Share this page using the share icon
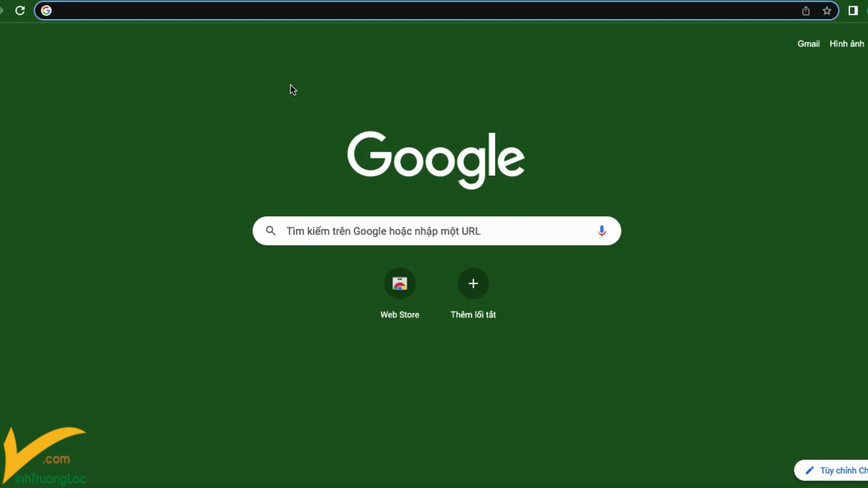This screenshot has width=868, height=488. (806, 11)
